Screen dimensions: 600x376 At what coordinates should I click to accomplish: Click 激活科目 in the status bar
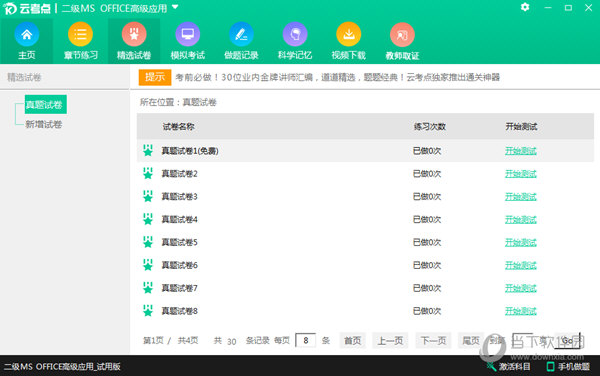tap(509, 366)
